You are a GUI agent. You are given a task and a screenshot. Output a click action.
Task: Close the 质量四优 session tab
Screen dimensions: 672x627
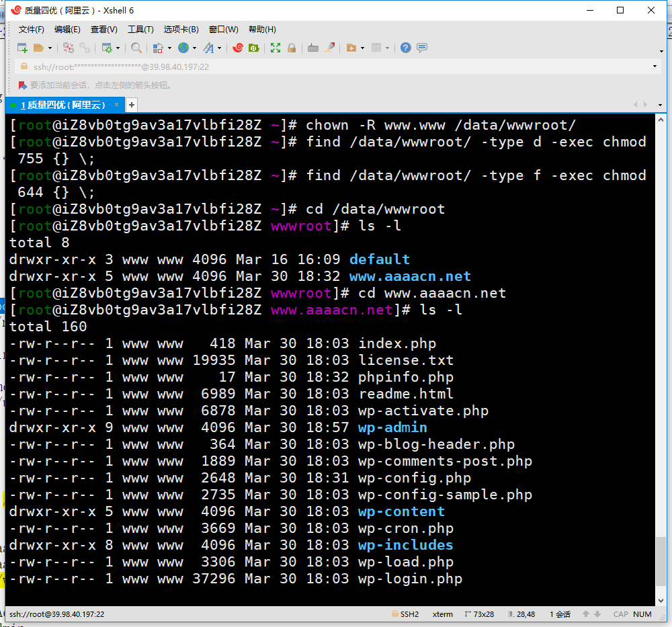click(117, 105)
